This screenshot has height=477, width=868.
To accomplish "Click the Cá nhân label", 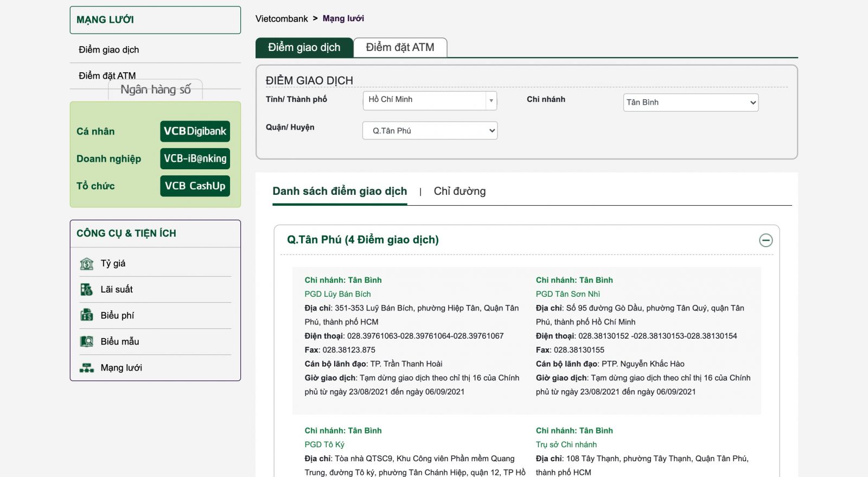I will click(x=95, y=131).
